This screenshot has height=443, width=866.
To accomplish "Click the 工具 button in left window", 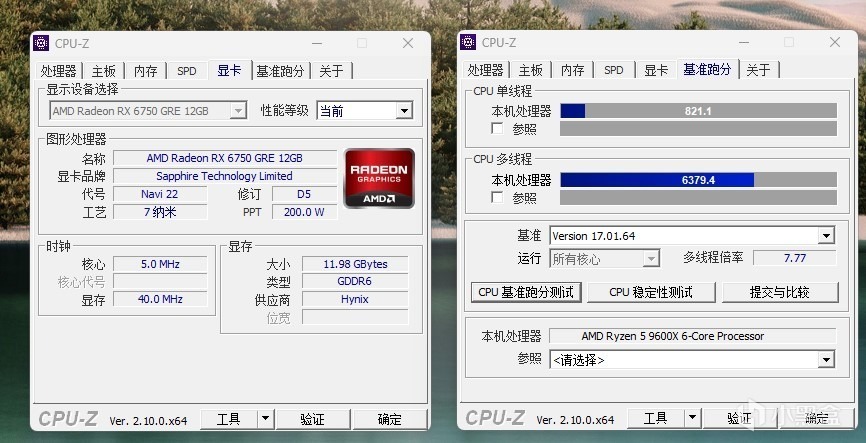I will [229, 419].
